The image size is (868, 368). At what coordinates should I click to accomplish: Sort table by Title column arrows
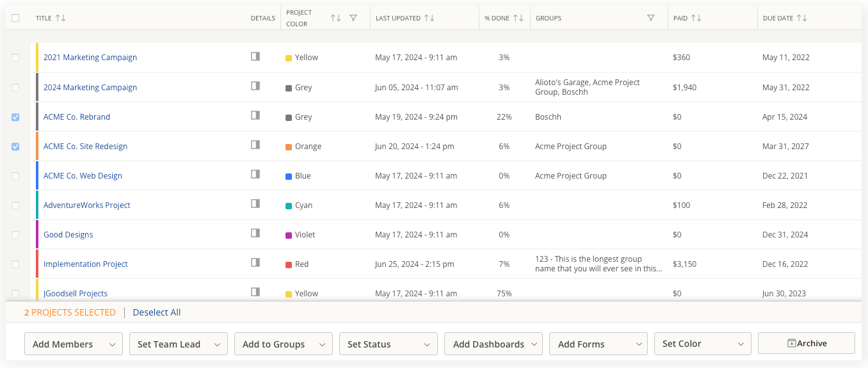pyautogui.click(x=61, y=18)
